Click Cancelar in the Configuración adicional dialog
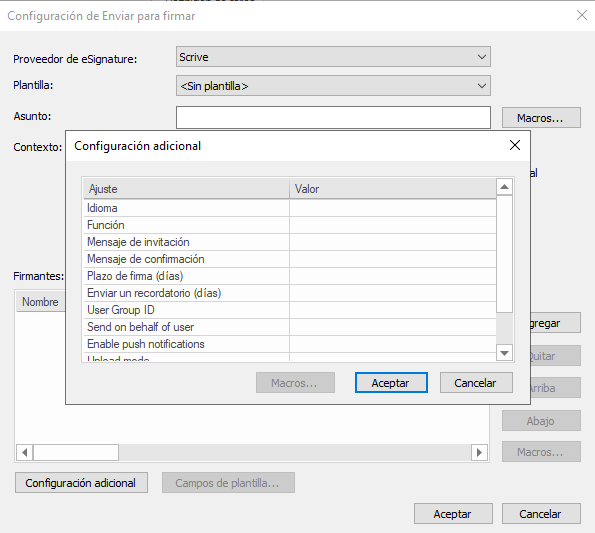 (x=476, y=383)
